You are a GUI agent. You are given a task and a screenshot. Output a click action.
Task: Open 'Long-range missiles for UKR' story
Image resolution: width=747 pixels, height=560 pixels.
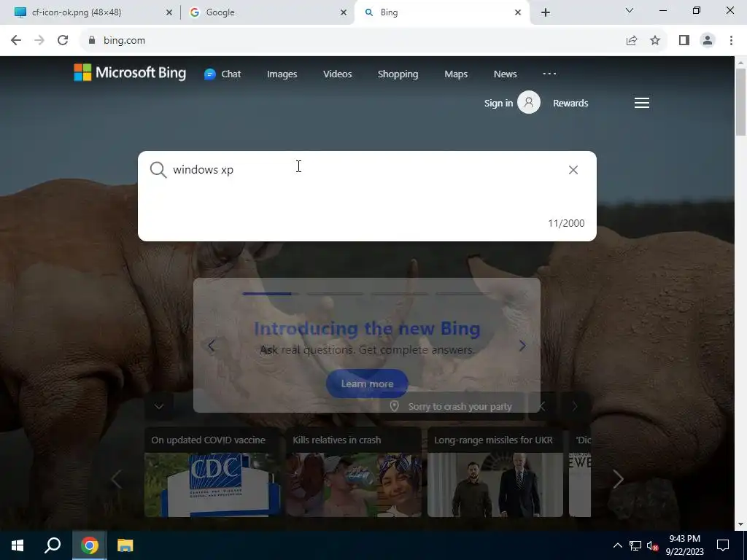[495, 472]
